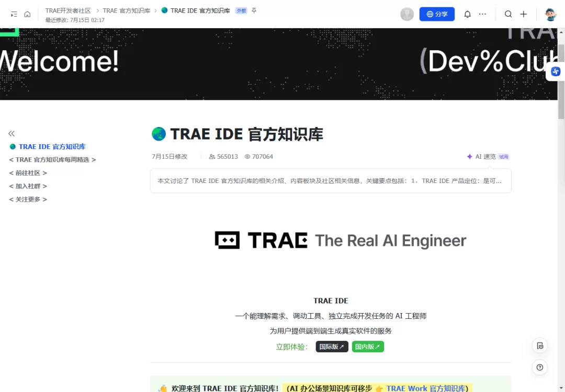
Task: Open the TRAE Work 官方知识库 link
Action: coord(427,388)
